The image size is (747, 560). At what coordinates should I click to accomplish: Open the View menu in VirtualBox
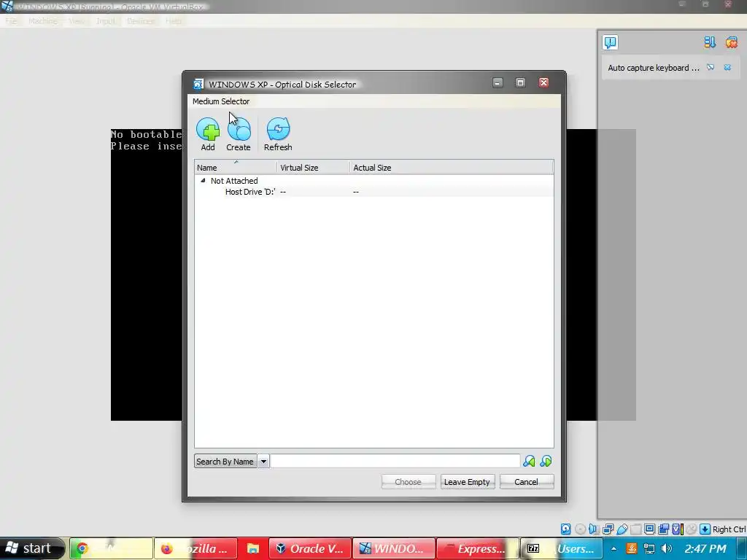[76, 21]
